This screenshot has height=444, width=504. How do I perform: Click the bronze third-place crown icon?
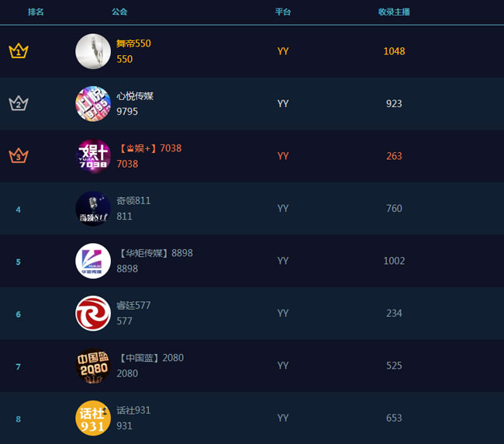(x=19, y=156)
